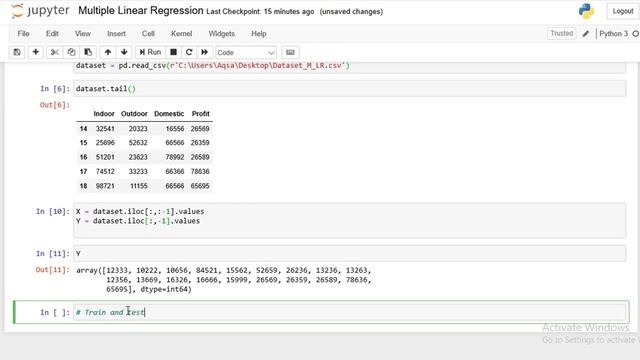Click the Last Checkpoint status text
The height and width of the screenshot is (360, 640).
click(260, 12)
